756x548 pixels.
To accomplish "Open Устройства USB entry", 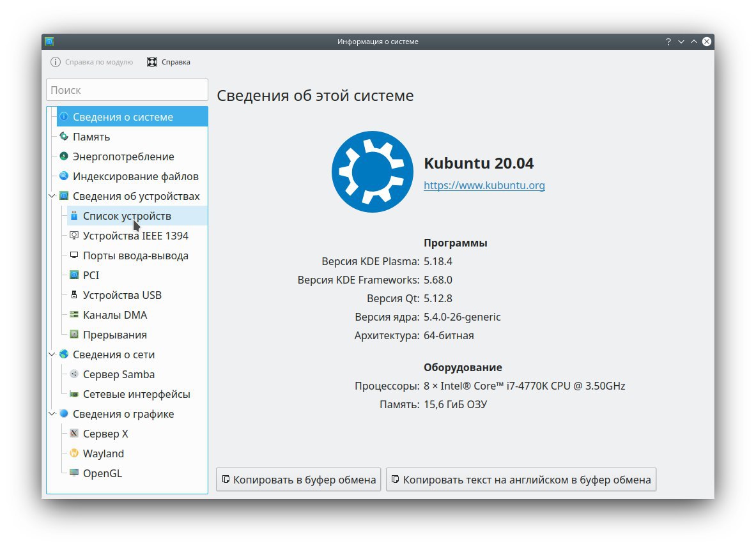I will click(137, 295).
